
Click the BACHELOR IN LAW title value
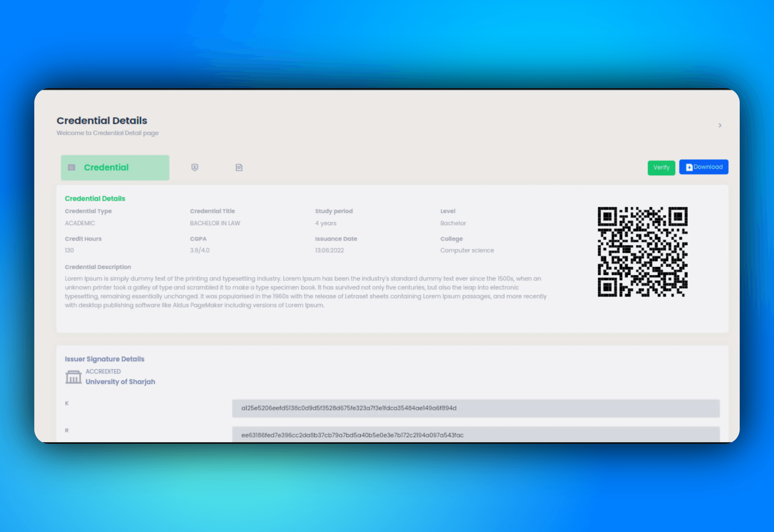point(215,223)
